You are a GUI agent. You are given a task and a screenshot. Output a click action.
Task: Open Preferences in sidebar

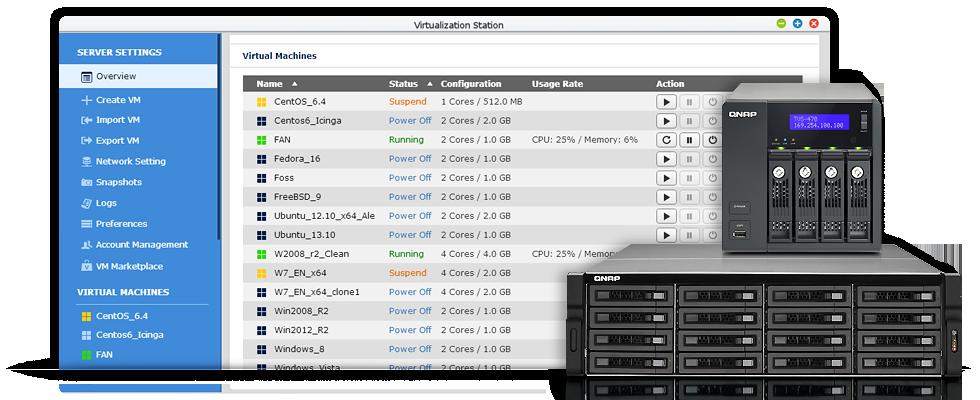[121, 224]
